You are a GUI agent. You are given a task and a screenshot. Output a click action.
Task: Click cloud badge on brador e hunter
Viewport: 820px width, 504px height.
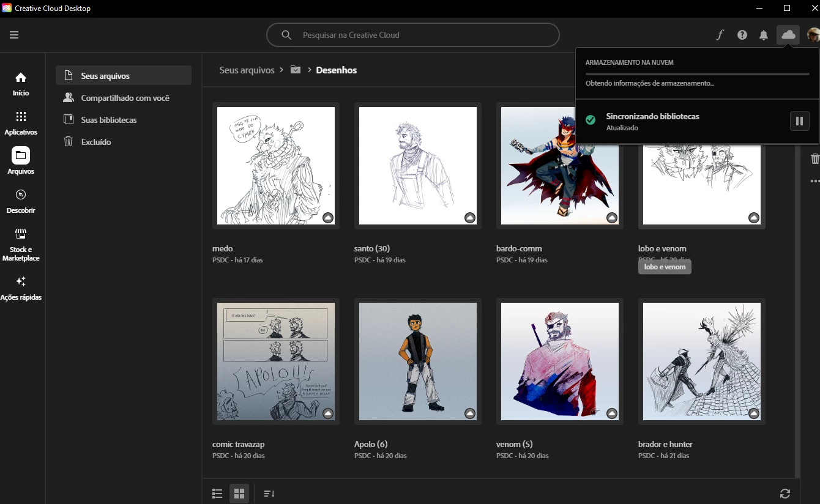coord(754,413)
